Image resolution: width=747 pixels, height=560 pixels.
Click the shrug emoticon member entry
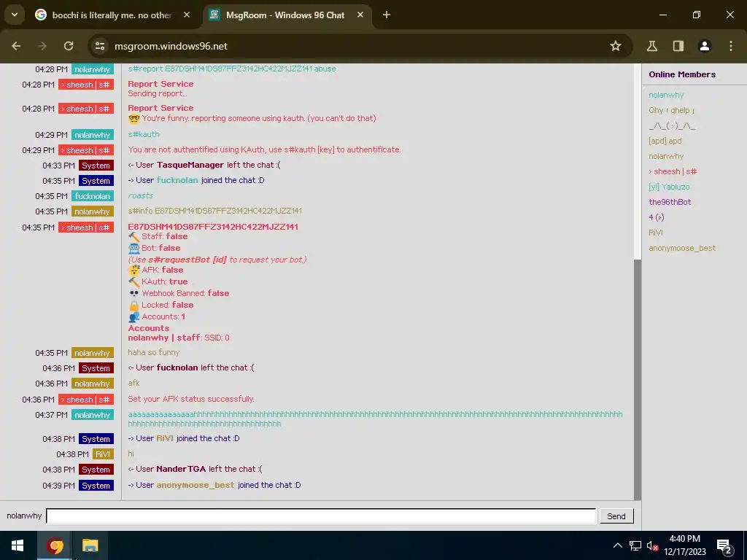[x=672, y=125]
